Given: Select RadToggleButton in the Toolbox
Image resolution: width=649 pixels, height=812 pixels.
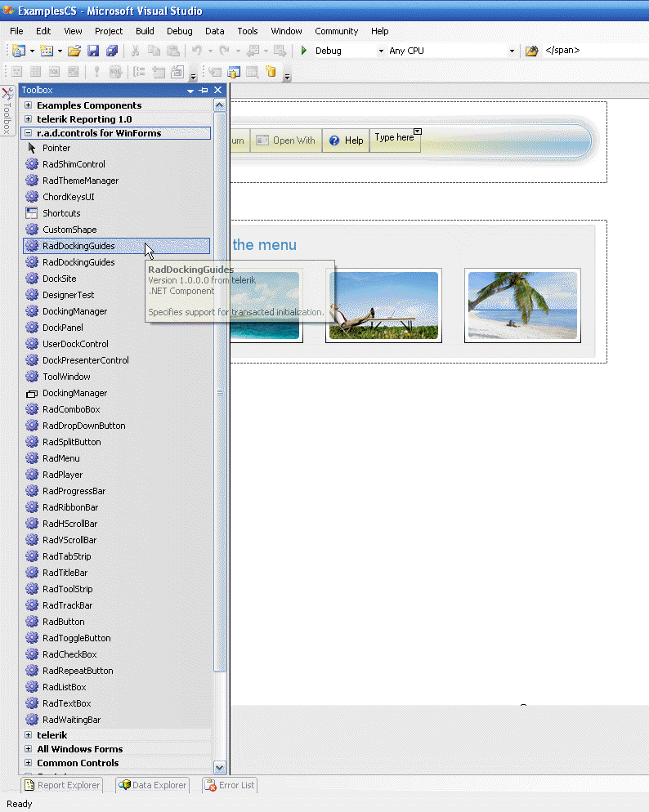Looking at the screenshot, I should coord(116,638).
